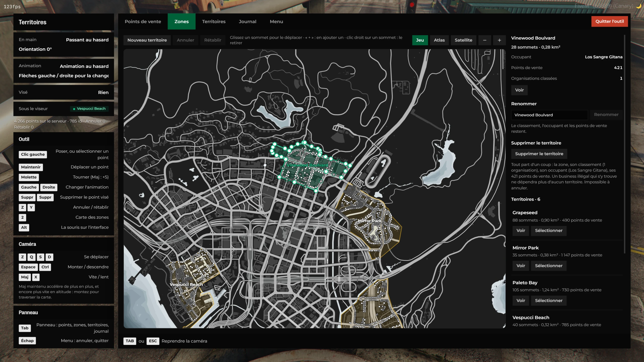
Task: Click Sélectionner for Grapeseed territory
Action: (549, 231)
